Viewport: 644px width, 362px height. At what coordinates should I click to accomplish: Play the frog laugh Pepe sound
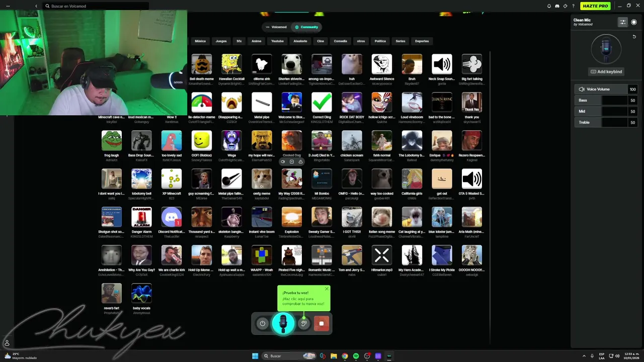tap(111, 141)
